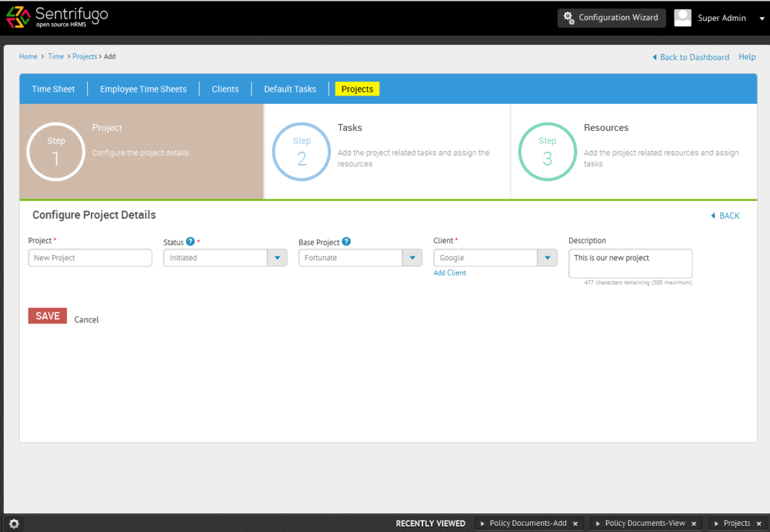Close the Policy Documents-View recent item
The image size is (770, 532).
coord(694,524)
